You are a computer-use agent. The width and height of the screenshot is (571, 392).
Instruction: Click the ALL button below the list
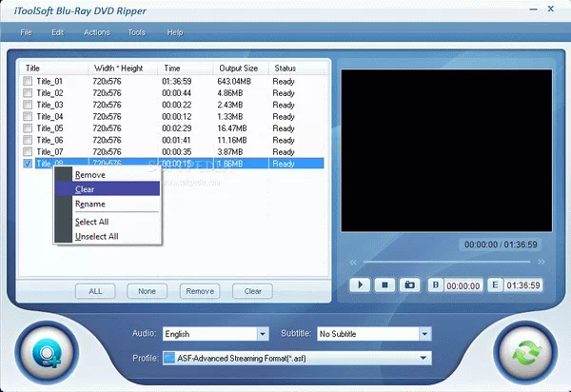tap(96, 291)
